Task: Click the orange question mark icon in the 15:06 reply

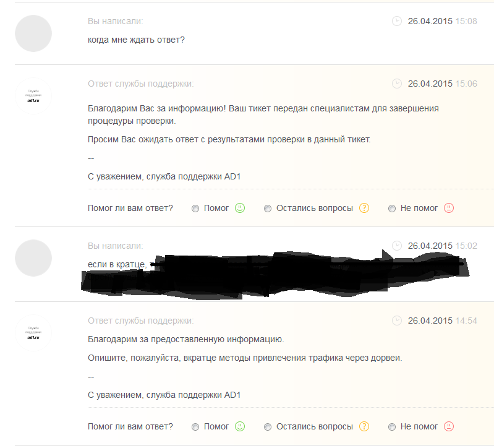Action: [x=364, y=208]
